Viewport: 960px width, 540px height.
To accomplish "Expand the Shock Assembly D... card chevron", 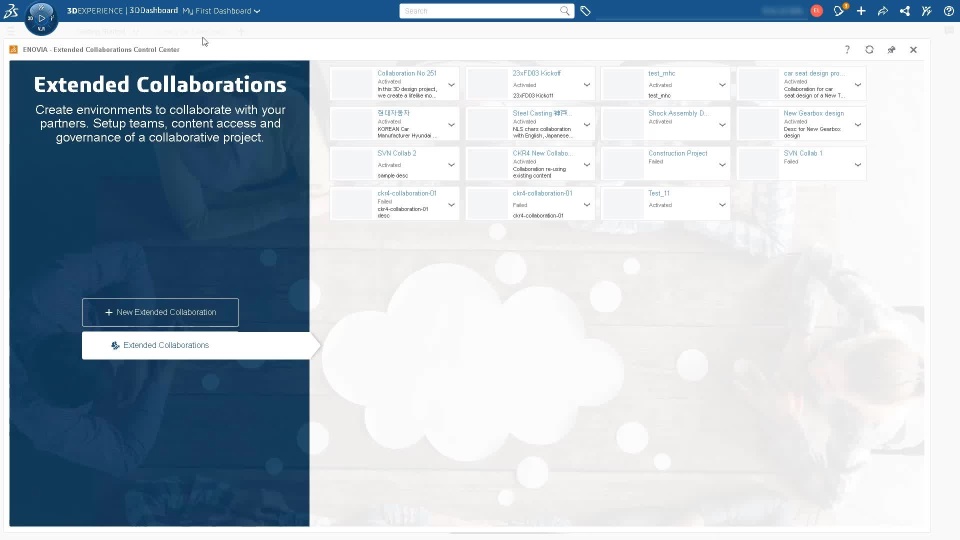I will (722, 125).
